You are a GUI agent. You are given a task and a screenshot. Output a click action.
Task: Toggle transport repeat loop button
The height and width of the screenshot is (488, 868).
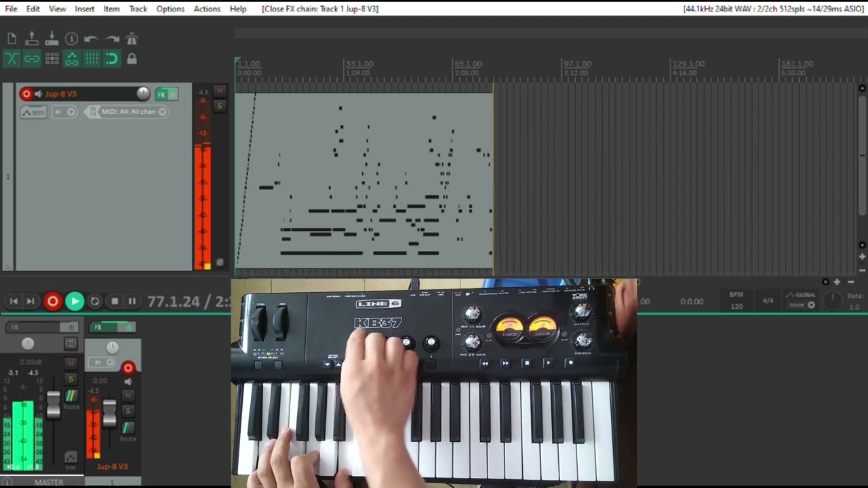click(x=95, y=302)
